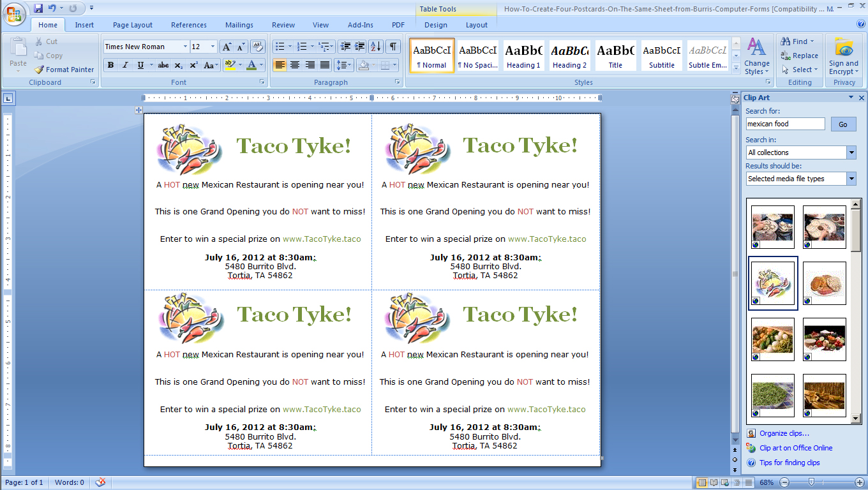868x490 pixels.
Task: Click the Office button orb
Action: click(14, 14)
